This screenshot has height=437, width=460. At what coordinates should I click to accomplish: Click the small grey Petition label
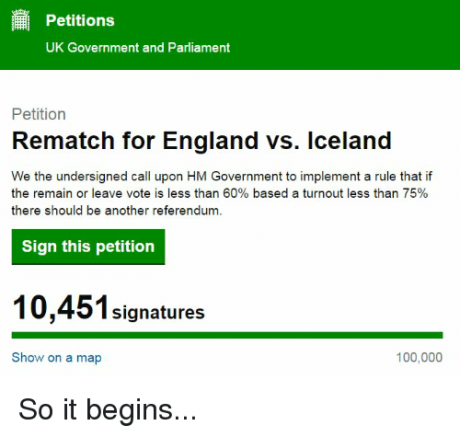coord(39,114)
